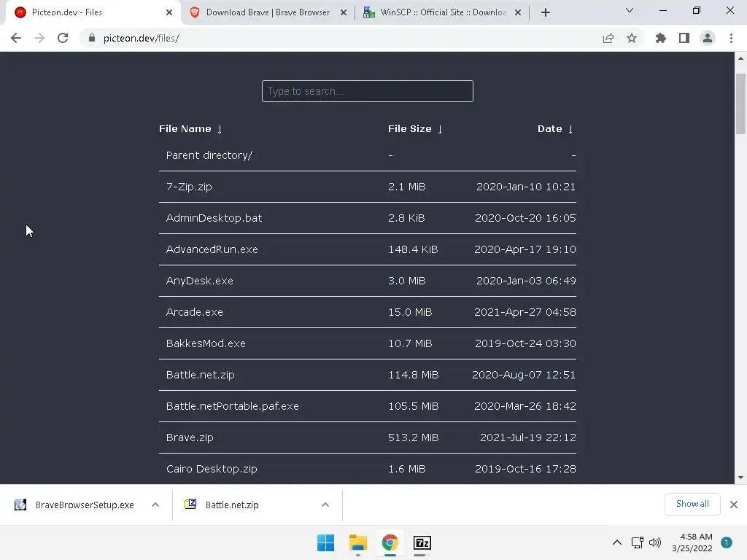Open 7-Zip from taskbar
The height and width of the screenshot is (560, 747).
coord(422,542)
